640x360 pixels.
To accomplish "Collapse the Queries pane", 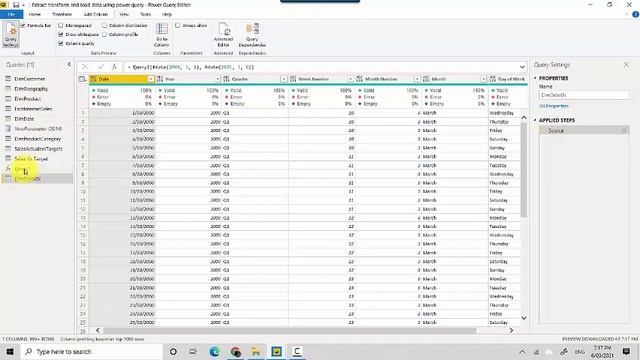I will pos(69,64).
